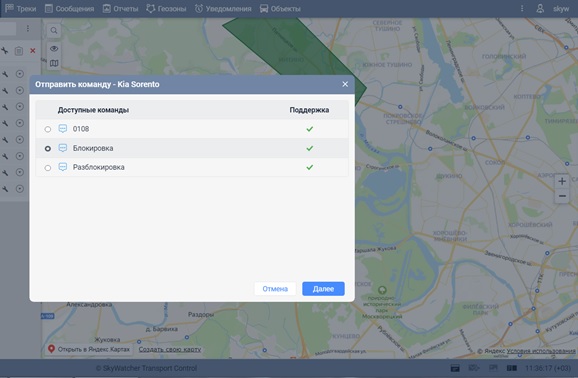Screen dimensions: 578x378
Task: Open the three-dot menu in the top bar
Action: coord(522,8)
